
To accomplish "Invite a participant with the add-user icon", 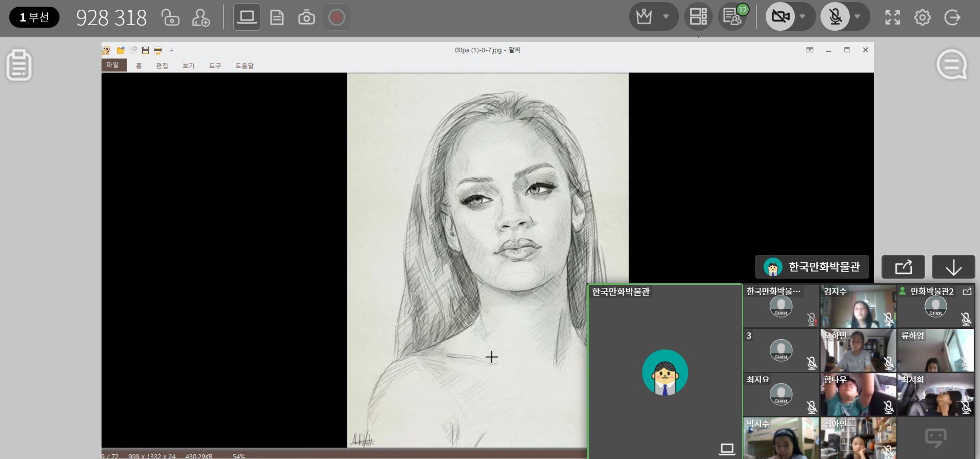I will [x=201, y=17].
